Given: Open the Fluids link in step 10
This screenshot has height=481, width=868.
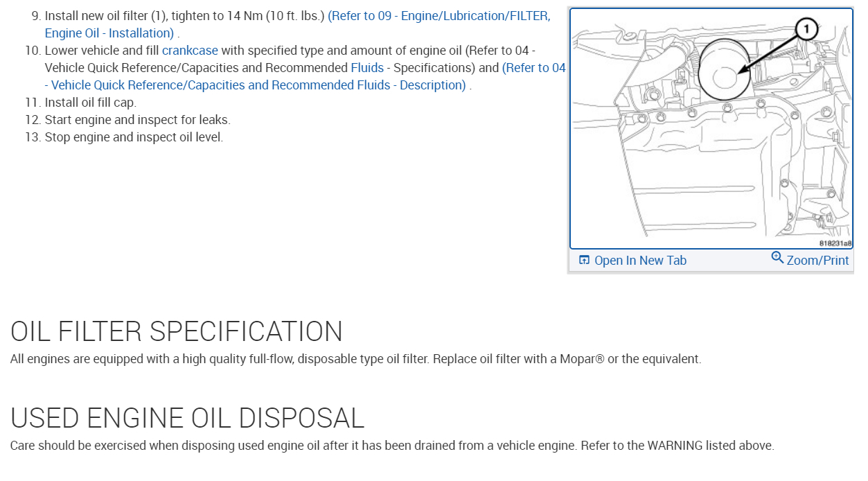Looking at the screenshot, I should [x=367, y=67].
